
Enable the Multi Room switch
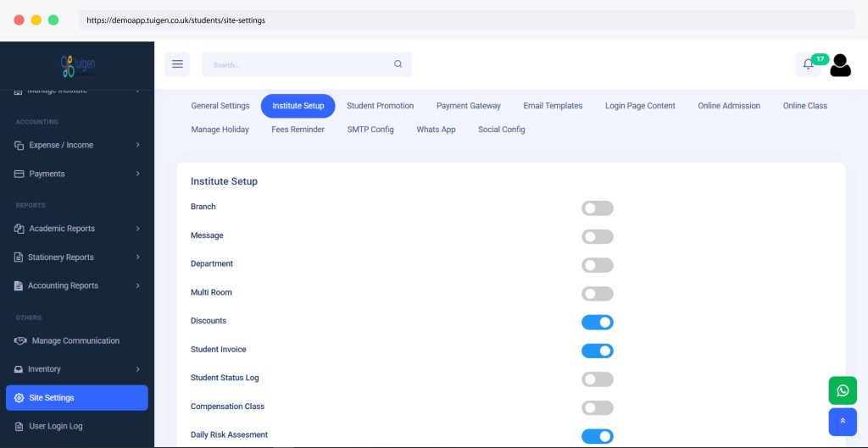[x=597, y=294]
